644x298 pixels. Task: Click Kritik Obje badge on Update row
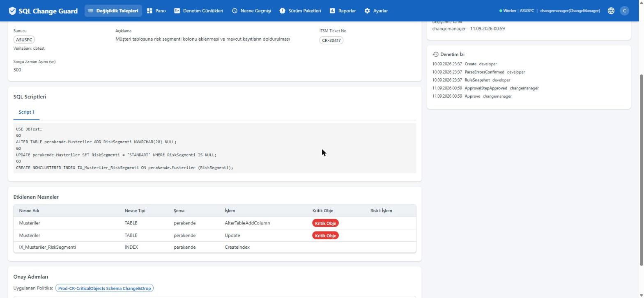pyautogui.click(x=325, y=236)
